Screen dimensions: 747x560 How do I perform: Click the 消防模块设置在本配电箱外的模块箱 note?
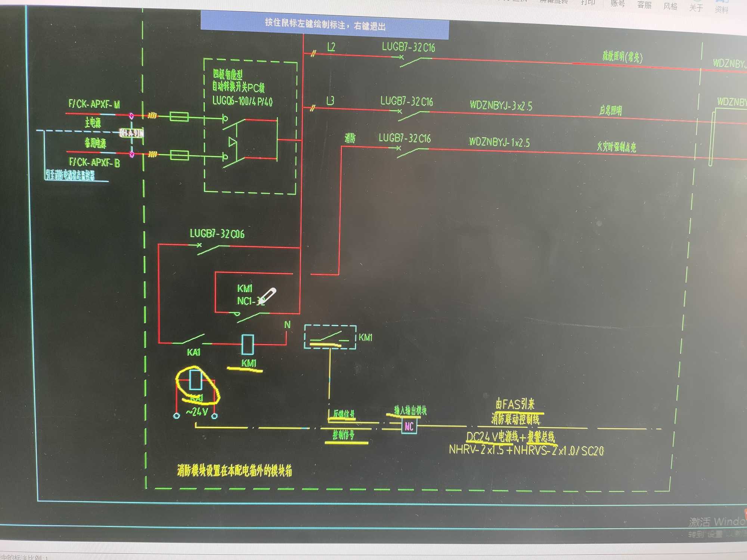coord(235,470)
